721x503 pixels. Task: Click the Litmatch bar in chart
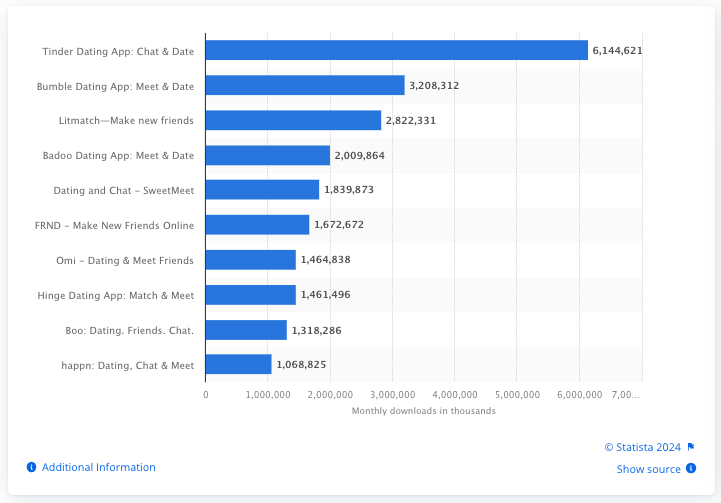pos(293,120)
